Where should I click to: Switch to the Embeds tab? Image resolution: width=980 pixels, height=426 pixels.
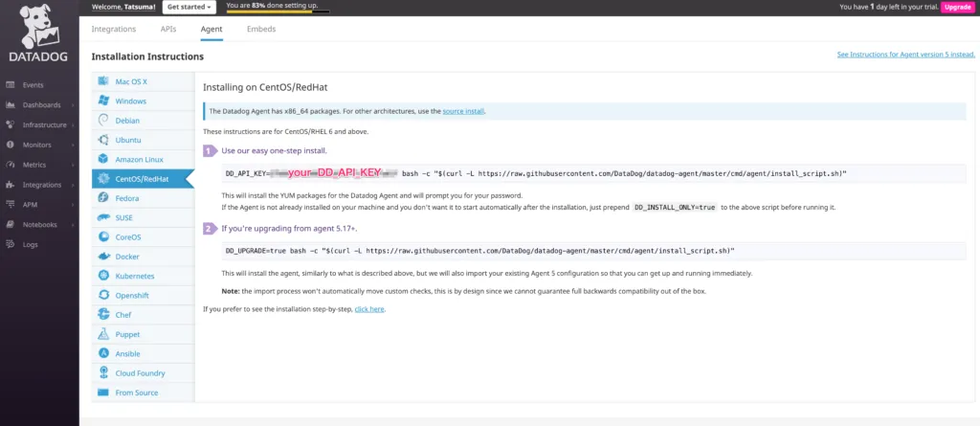pos(261,29)
